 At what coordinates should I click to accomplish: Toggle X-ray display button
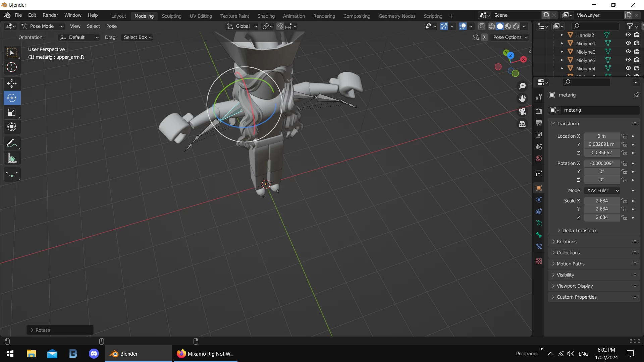pos(481,26)
